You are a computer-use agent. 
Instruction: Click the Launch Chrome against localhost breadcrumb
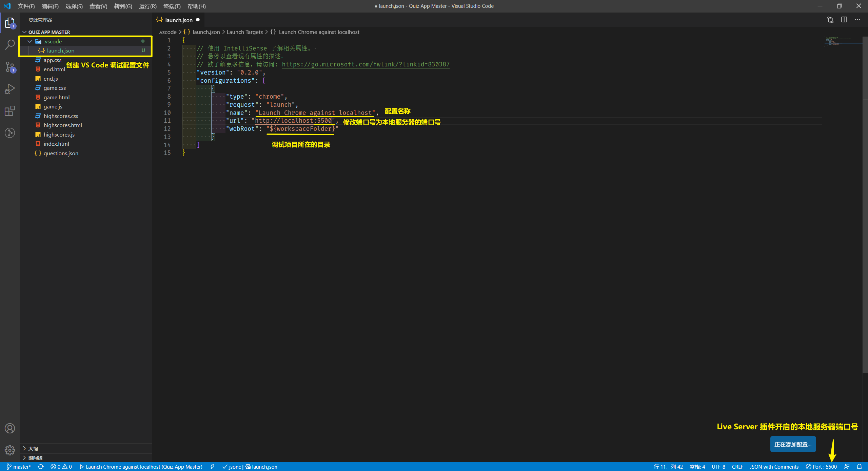[x=315, y=32]
